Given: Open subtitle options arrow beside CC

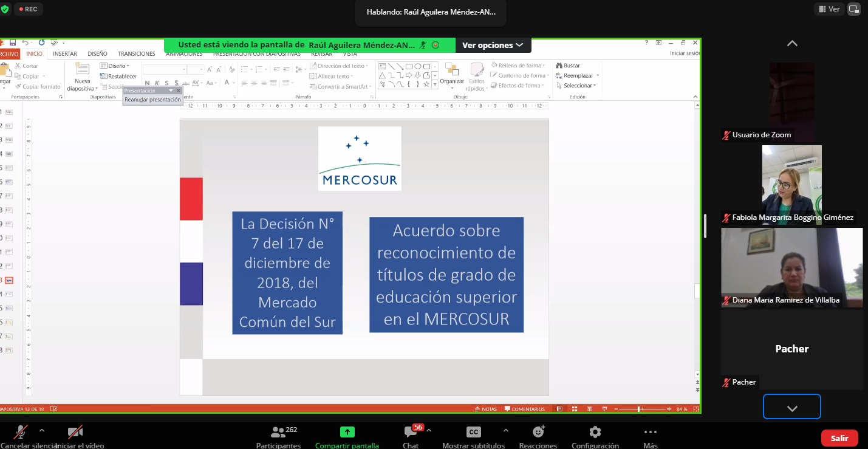Looking at the screenshot, I should [505, 430].
